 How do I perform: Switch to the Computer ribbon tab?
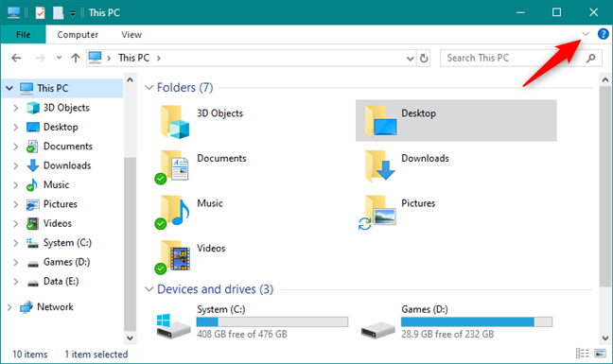click(x=78, y=35)
